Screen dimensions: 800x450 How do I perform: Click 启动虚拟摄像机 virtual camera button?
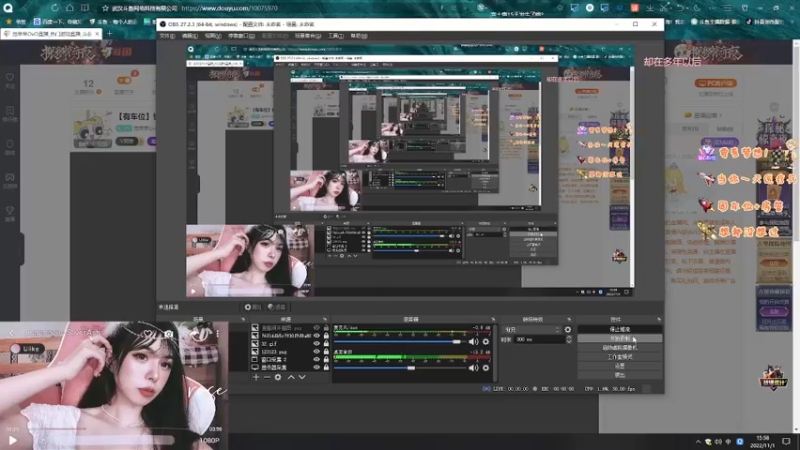(x=620, y=347)
